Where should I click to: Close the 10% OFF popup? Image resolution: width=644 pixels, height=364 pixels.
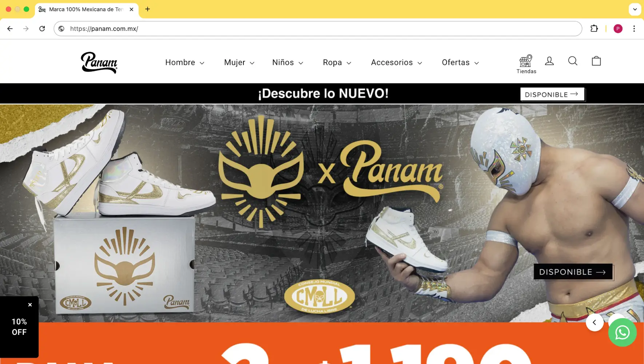pos(30,305)
